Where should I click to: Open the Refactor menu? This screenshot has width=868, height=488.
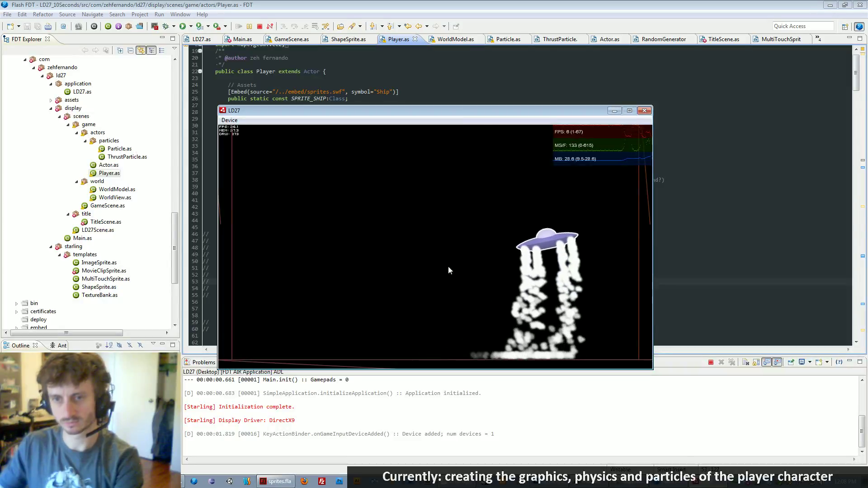[x=43, y=14]
